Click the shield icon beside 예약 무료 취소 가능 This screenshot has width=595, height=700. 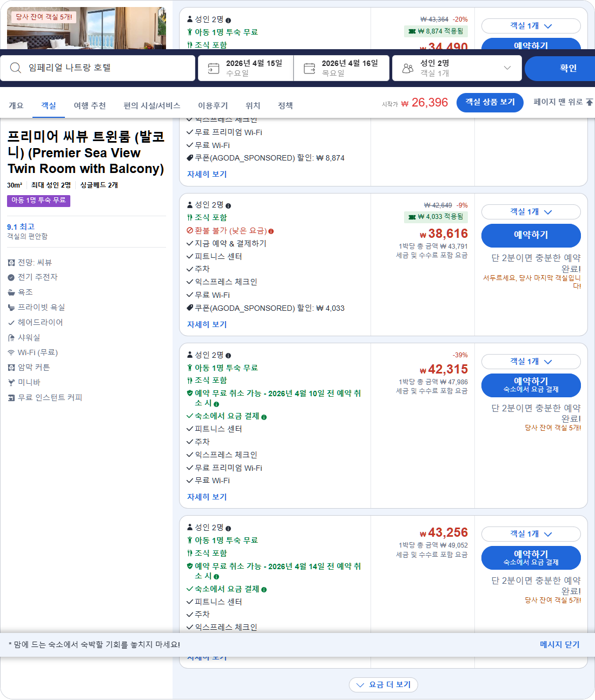pos(189,394)
